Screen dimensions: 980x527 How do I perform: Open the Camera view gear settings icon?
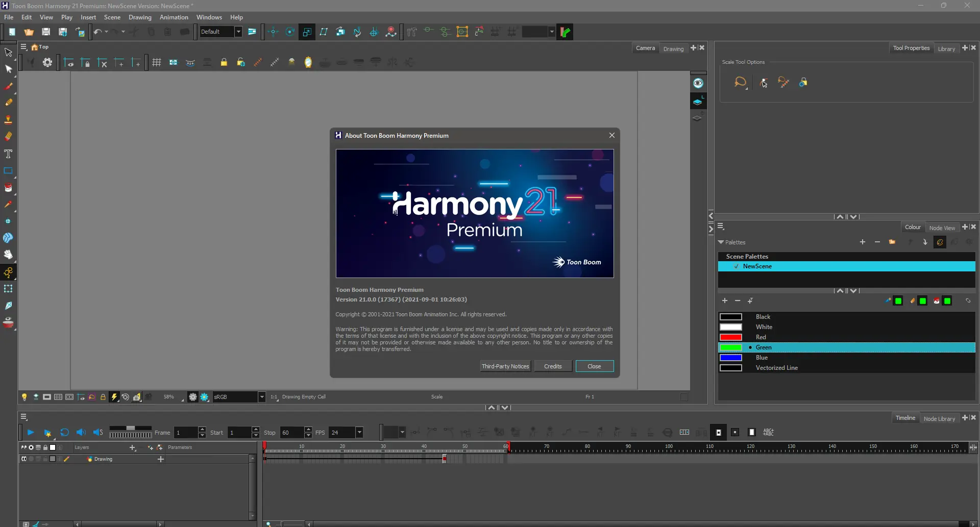(47, 62)
